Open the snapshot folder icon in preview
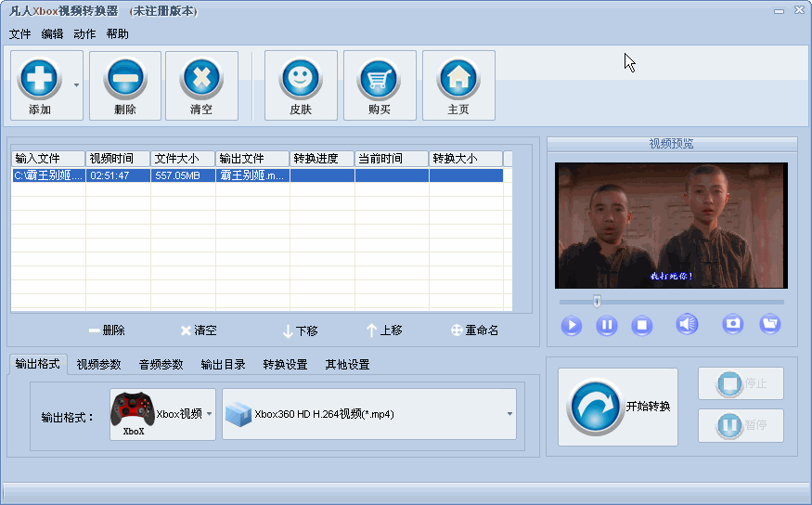This screenshot has height=505, width=812. click(769, 324)
